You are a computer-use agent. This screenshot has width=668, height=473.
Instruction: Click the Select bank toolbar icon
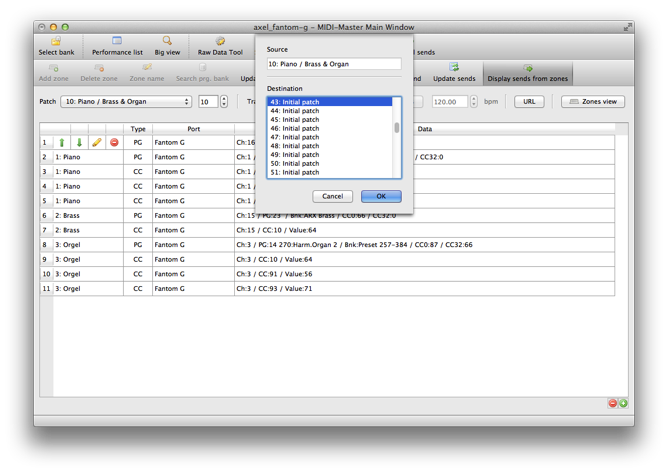click(56, 46)
